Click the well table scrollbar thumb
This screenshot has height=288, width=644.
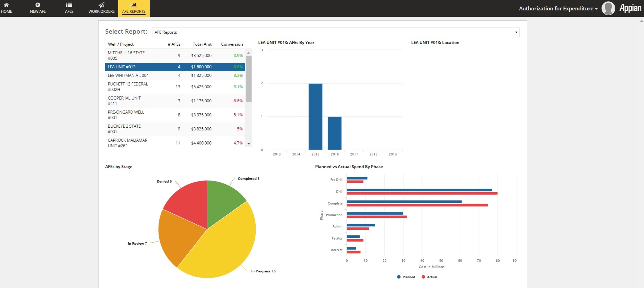click(249, 79)
